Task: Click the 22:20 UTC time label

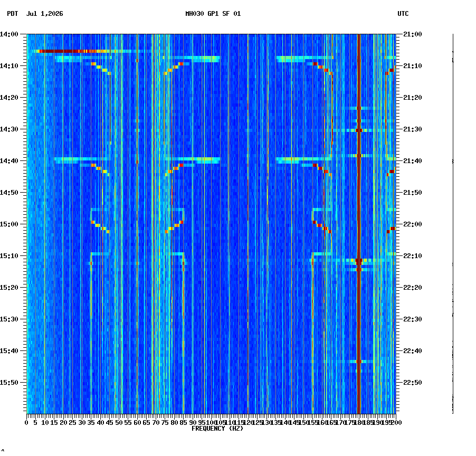Action: (x=413, y=288)
